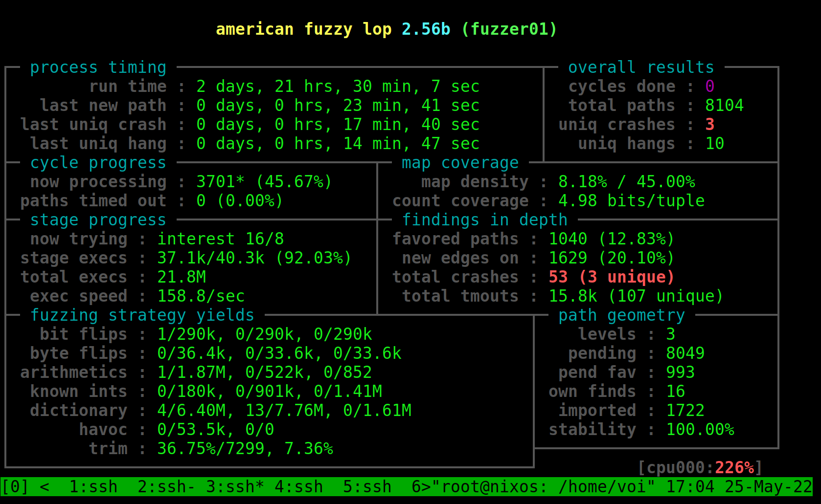Click the american fuzzy lop title text
Screen dimensions: 821x504
coord(303,29)
